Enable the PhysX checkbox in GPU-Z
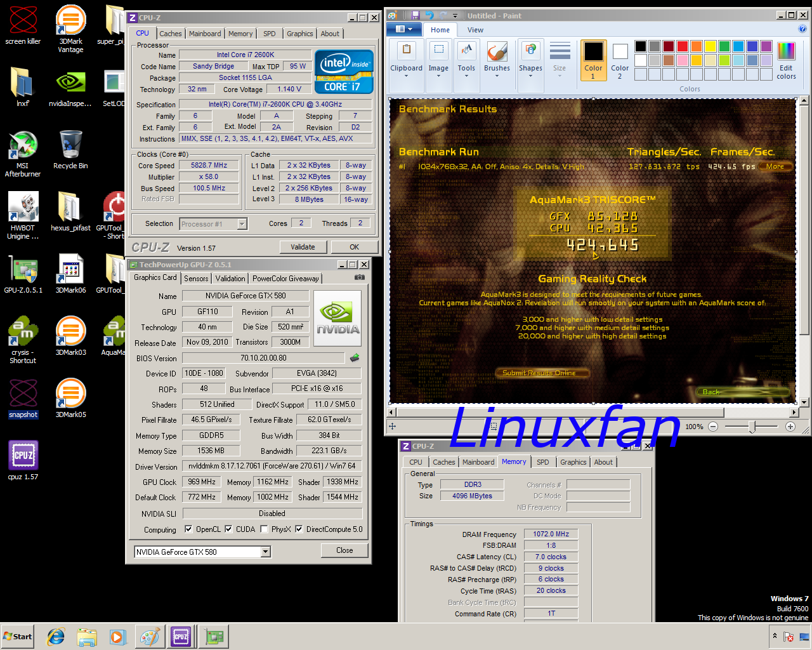 click(264, 529)
